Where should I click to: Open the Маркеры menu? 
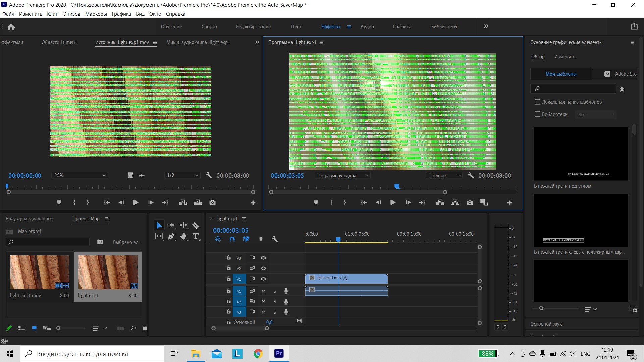(x=96, y=14)
